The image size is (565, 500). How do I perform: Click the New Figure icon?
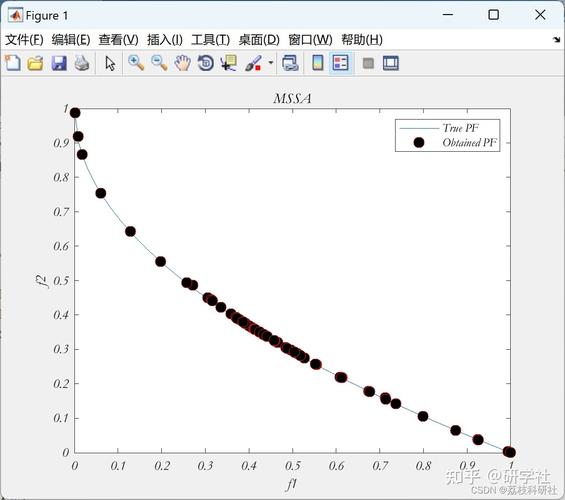click(x=13, y=63)
